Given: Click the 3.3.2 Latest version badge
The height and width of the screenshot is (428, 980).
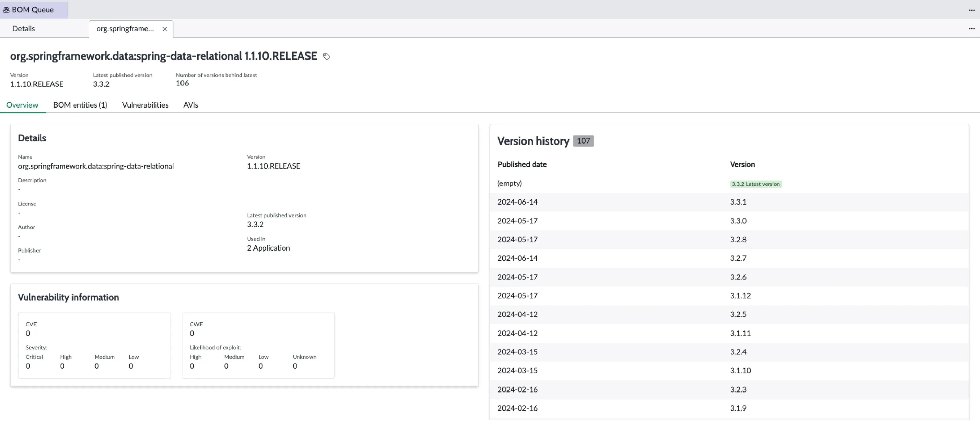Looking at the screenshot, I should pyautogui.click(x=756, y=184).
